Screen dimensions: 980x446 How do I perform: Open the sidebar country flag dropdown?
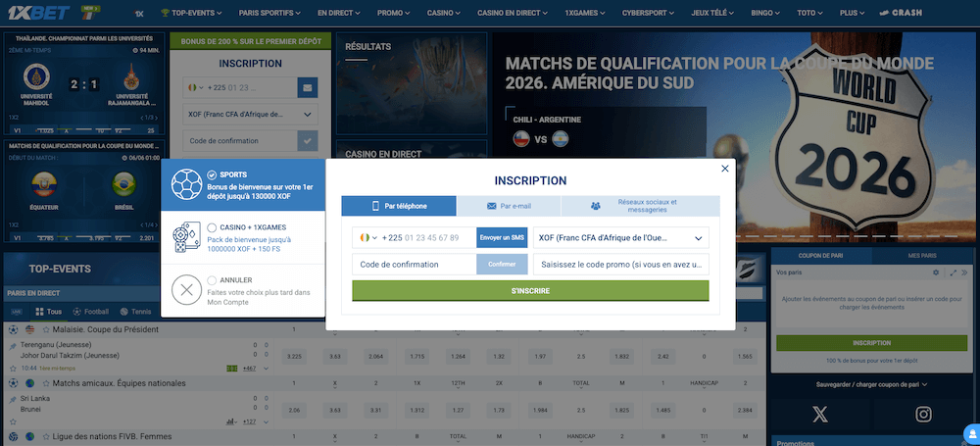196,88
